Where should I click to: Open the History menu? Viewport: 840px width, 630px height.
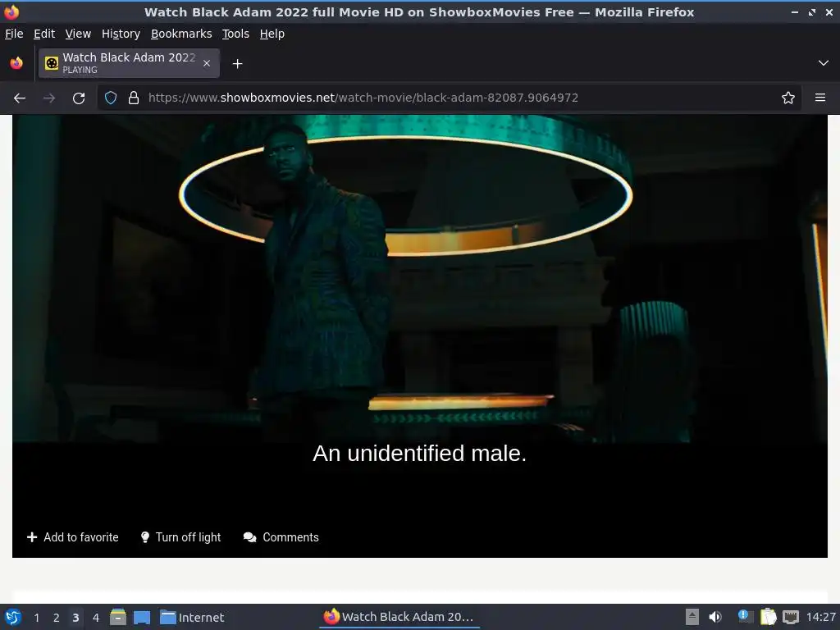point(121,34)
